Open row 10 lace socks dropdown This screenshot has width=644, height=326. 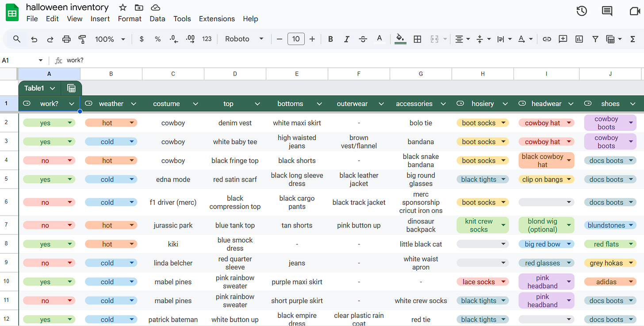point(503,282)
